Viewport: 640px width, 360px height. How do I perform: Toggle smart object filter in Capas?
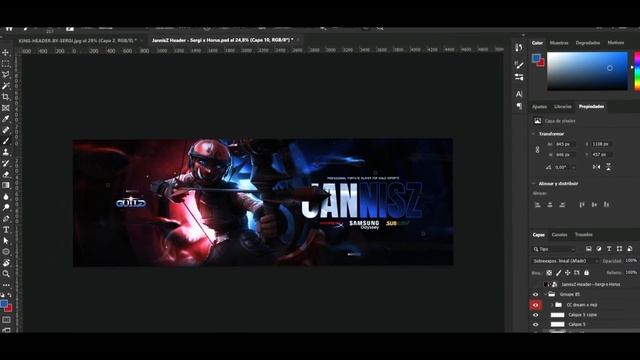pos(630,249)
